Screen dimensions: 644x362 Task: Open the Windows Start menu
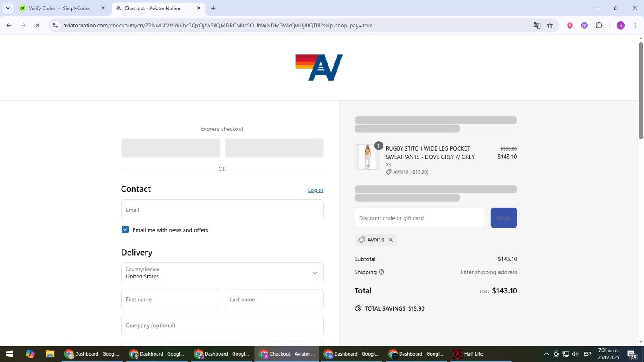(x=9, y=354)
